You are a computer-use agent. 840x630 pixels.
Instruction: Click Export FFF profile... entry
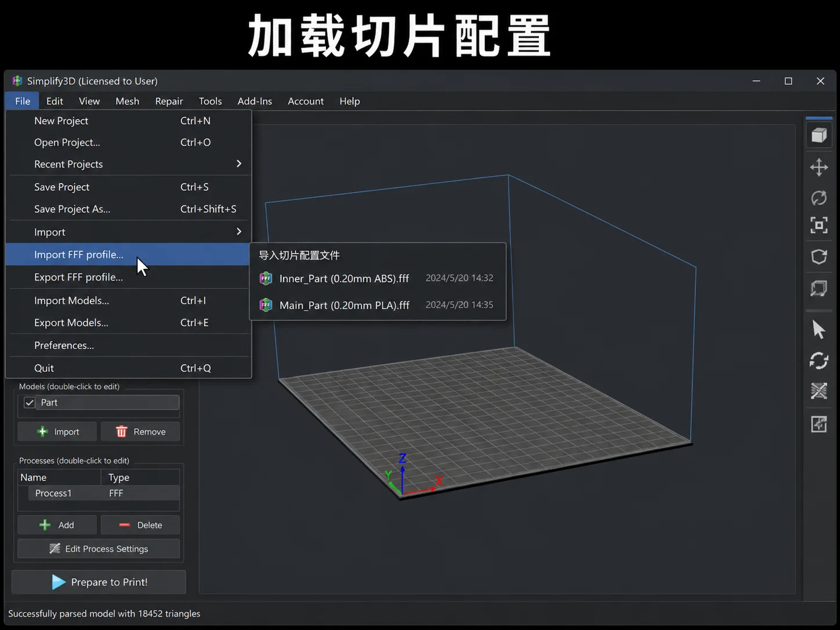128,277
